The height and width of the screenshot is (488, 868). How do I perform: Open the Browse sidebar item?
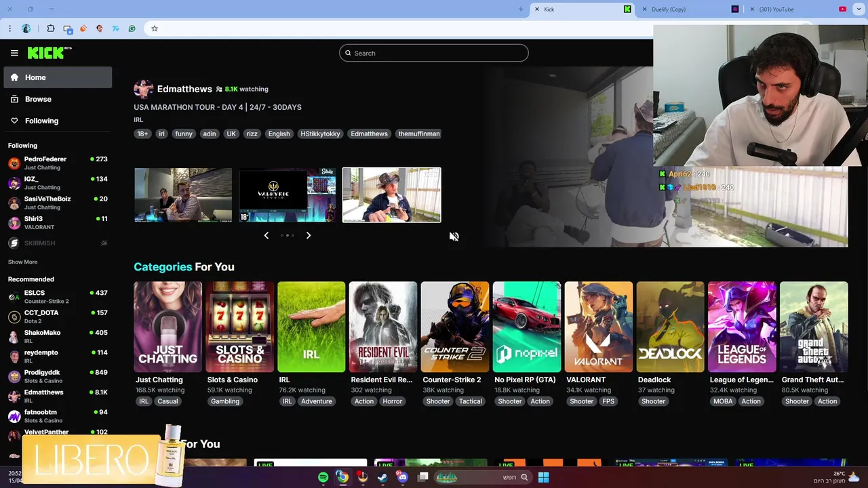[58, 99]
